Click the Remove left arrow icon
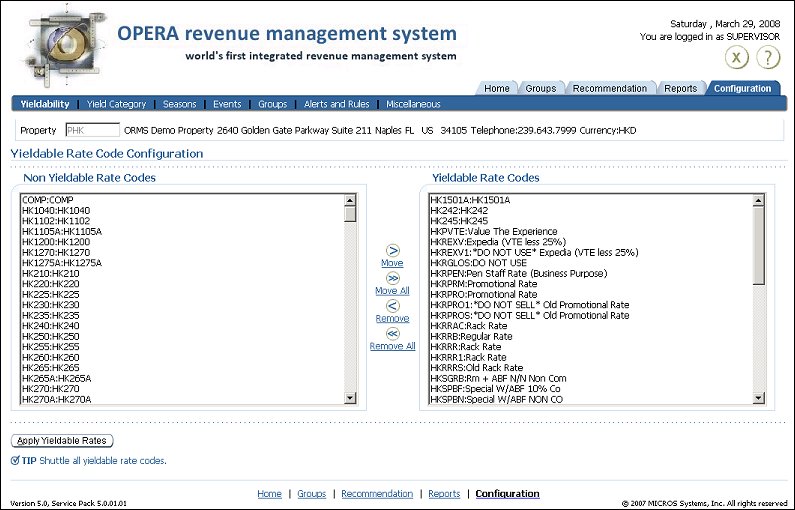This screenshot has height=510, width=795. [392, 305]
